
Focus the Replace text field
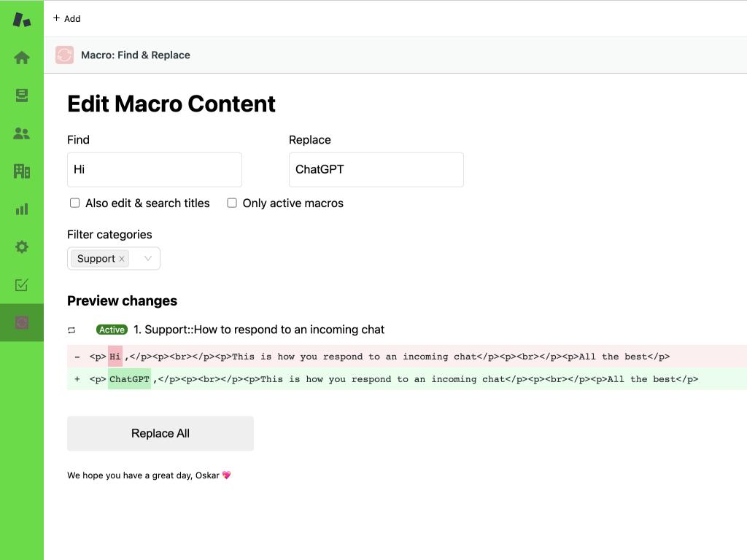[x=376, y=170]
